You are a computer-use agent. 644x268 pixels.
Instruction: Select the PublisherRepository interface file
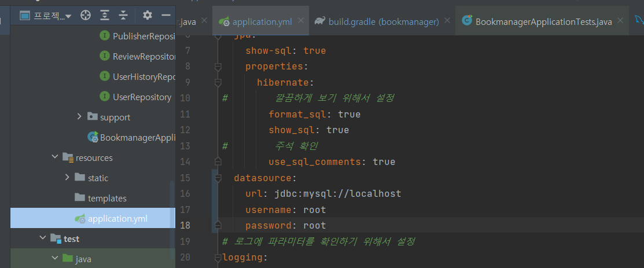pyautogui.click(x=138, y=36)
